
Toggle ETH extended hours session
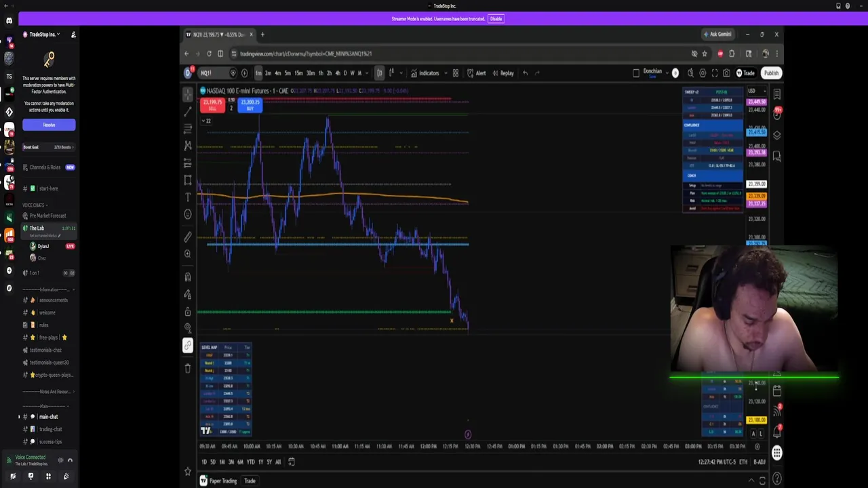(743, 462)
